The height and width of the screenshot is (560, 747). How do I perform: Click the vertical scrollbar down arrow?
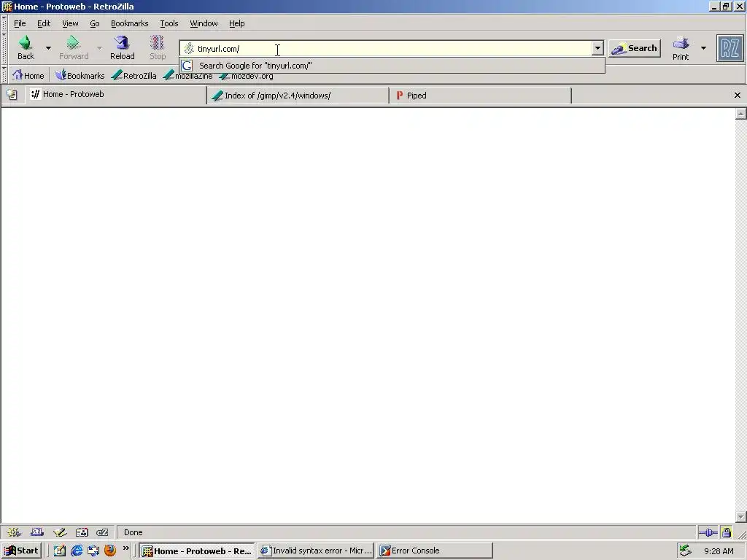(740, 517)
